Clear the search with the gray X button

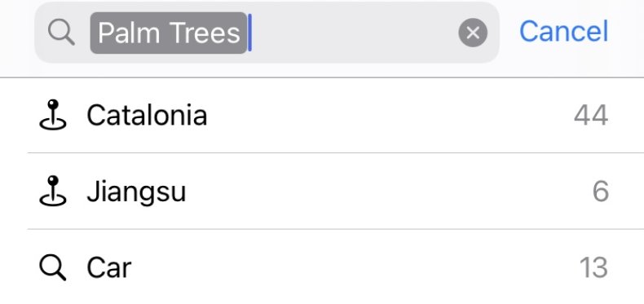473,33
